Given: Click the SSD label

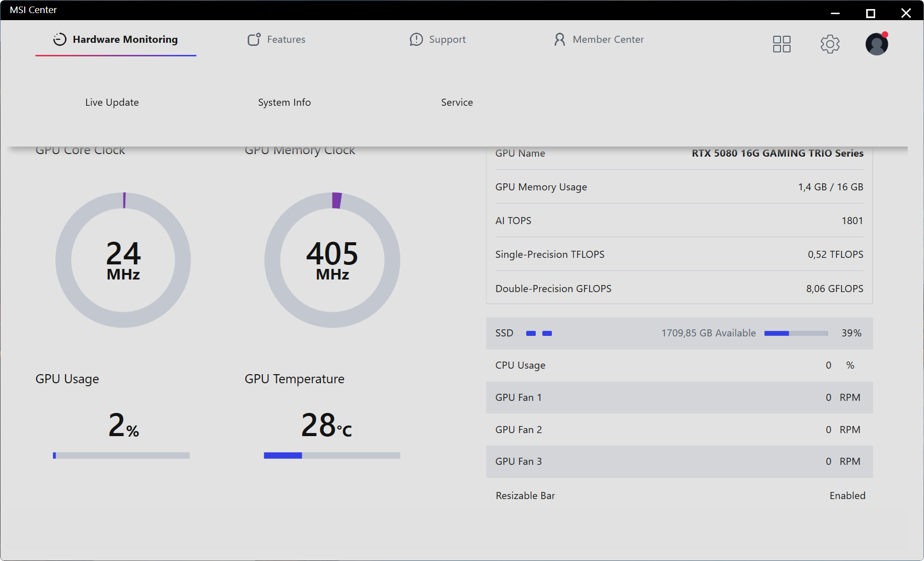Looking at the screenshot, I should point(504,333).
